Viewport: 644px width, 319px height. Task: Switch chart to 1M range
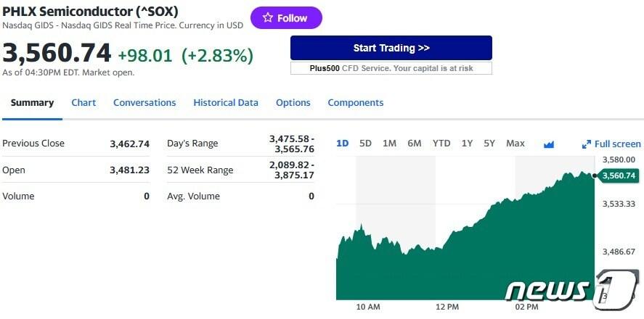[x=389, y=144]
